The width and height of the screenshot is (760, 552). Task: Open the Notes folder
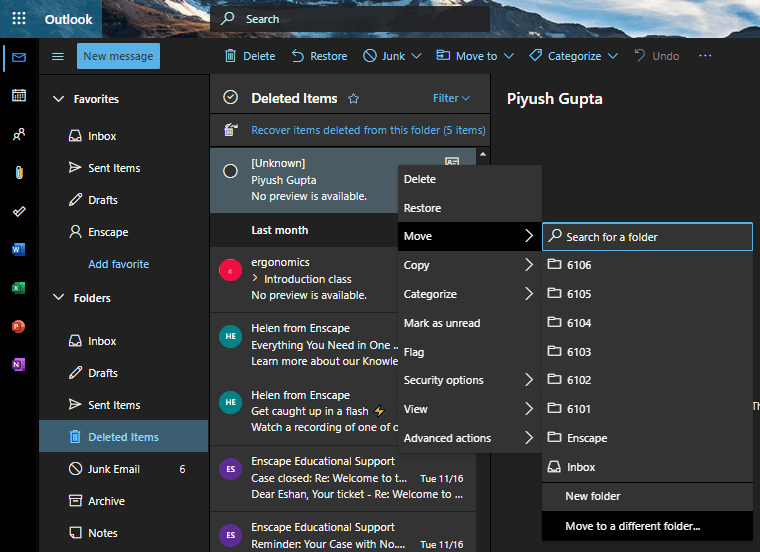pyautogui.click(x=124, y=533)
